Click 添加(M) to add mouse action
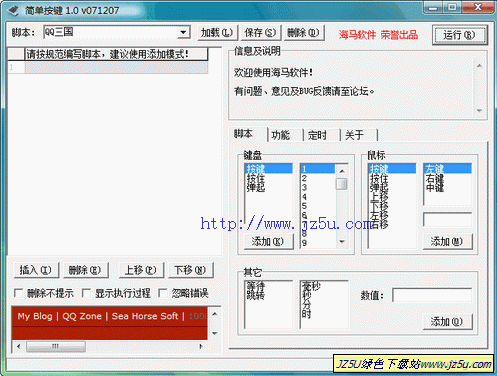This screenshot has height=376, width=497. click(x=447, y=241)
